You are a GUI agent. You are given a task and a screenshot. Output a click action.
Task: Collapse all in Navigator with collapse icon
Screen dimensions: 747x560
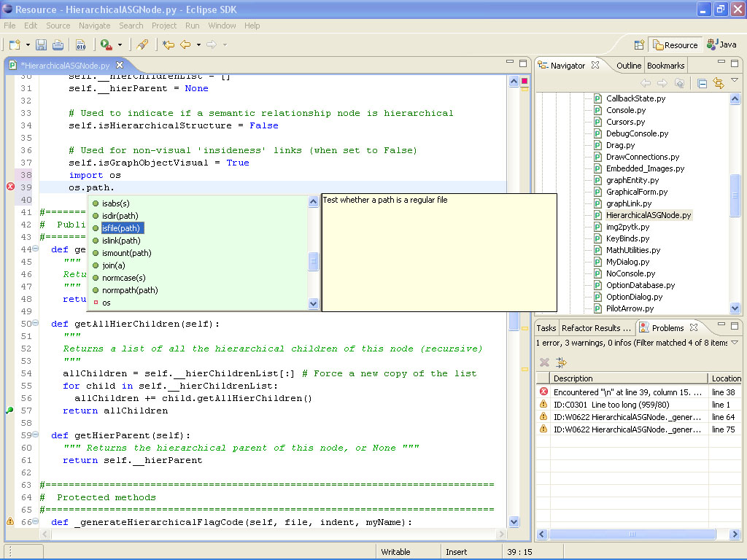click(x=702, y=82)
